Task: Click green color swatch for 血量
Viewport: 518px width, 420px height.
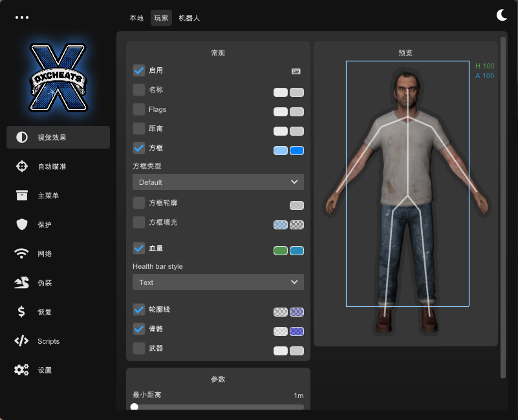Action: 281,251
